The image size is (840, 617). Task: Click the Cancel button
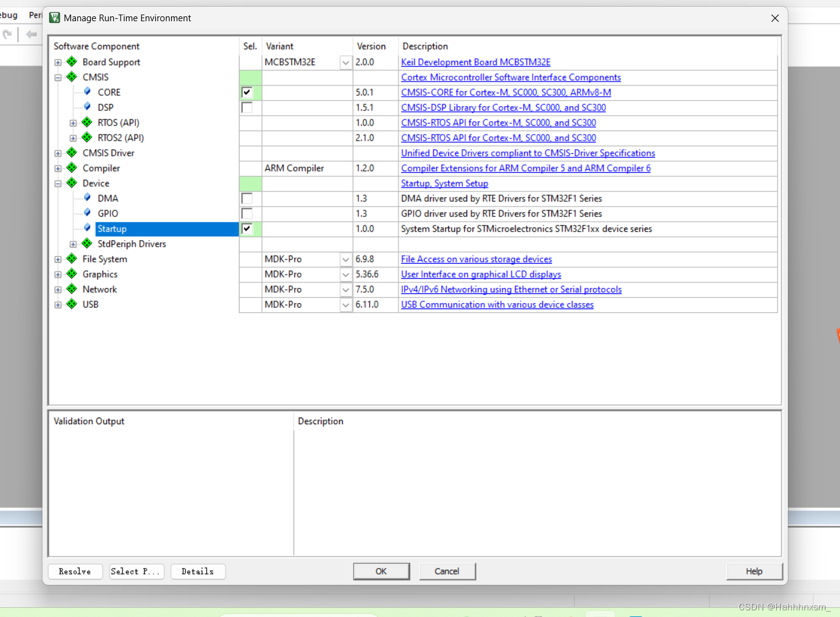[x=447, y=572]
